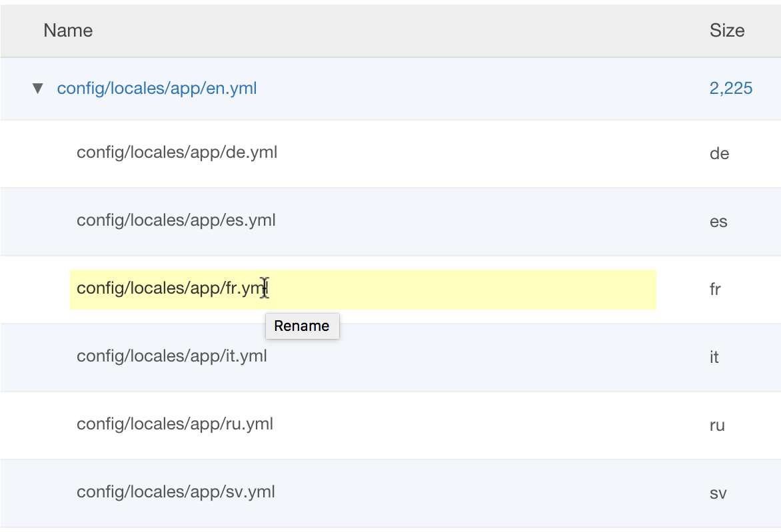Select the config/locales/app/de.yml file
Screen dimensions: 781x532
tap(177, 152)
